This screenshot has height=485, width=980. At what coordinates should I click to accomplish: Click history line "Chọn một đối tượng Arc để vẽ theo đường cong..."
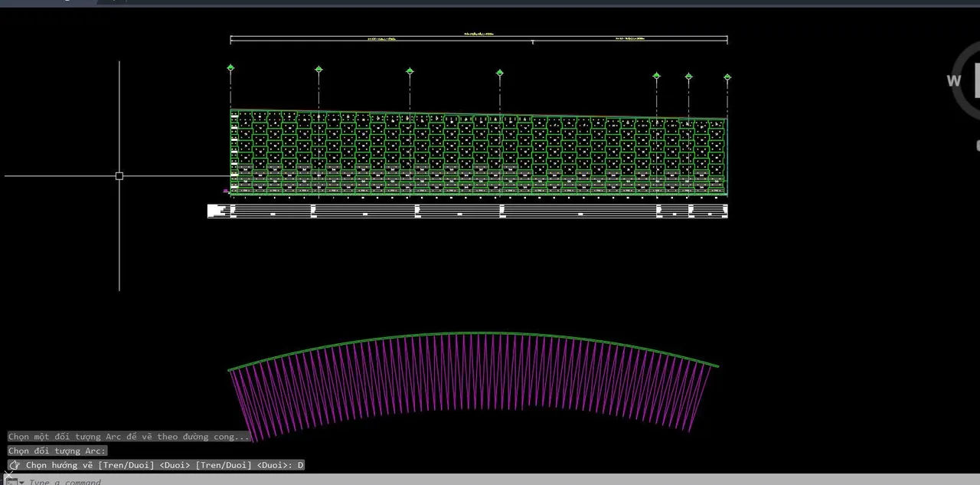[129, 437]
